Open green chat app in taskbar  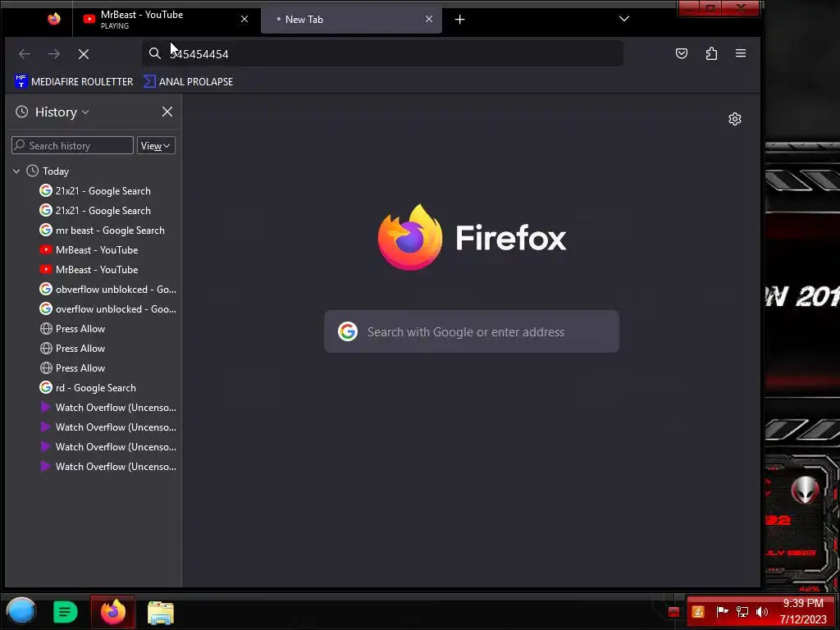[66, 612]
